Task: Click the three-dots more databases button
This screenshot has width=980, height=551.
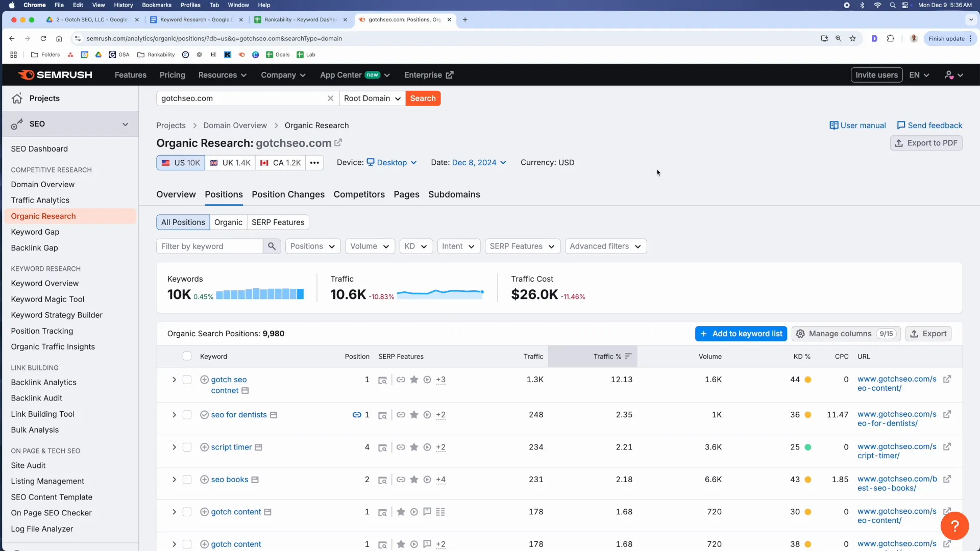Action: pos(314,163)
